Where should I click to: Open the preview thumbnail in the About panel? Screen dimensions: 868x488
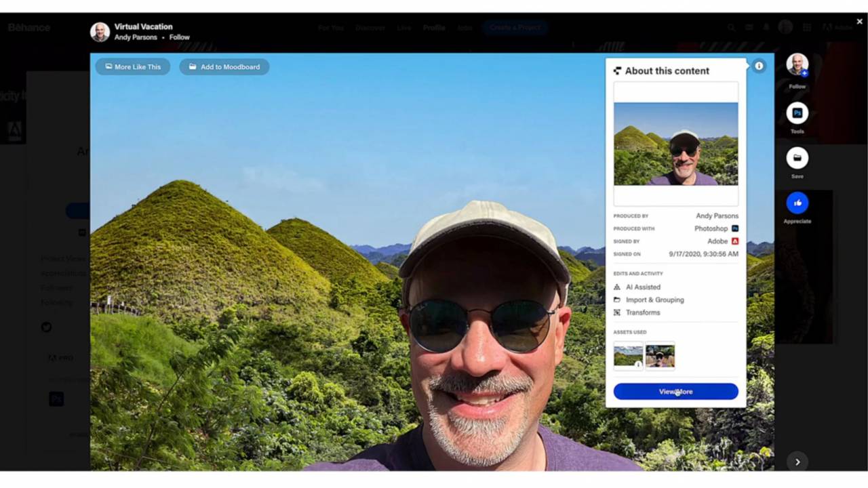point(676,144)
